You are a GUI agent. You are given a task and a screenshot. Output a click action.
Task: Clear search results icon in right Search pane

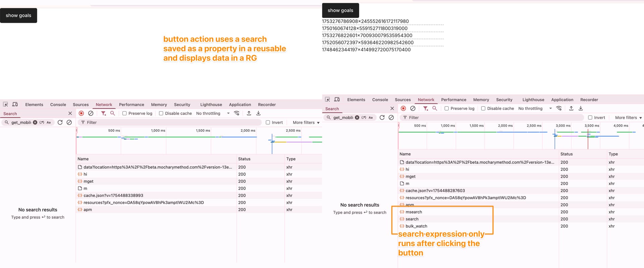coord(391,117)
